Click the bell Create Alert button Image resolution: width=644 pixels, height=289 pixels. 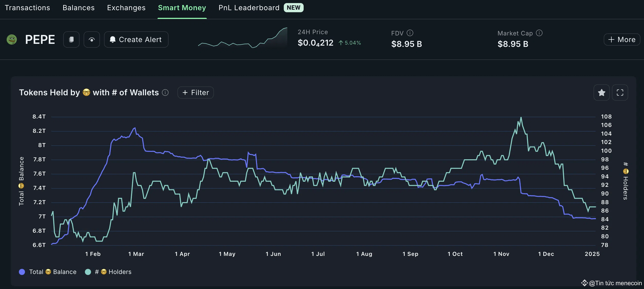click(136, 40)
